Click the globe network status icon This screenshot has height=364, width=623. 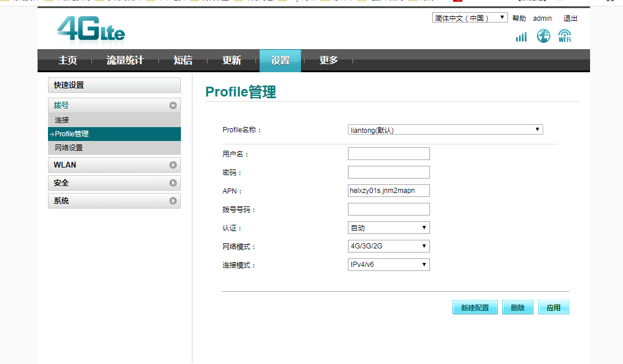[x=543, y=36]
